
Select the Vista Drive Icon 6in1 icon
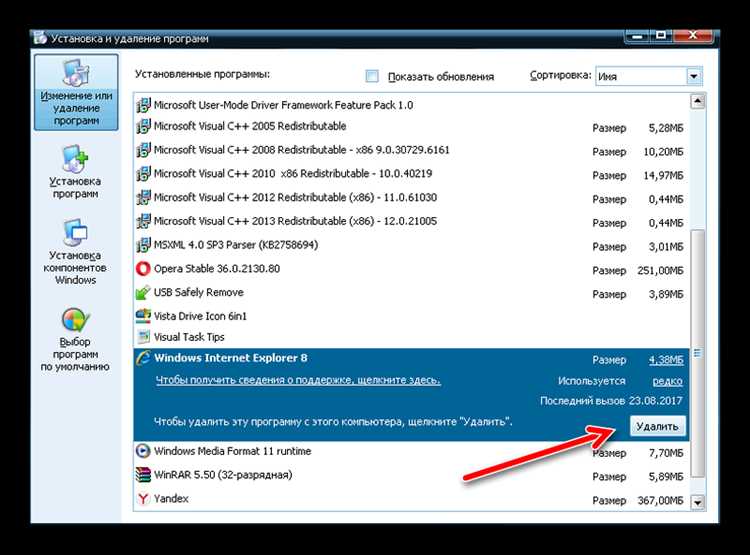click(143, 316)
